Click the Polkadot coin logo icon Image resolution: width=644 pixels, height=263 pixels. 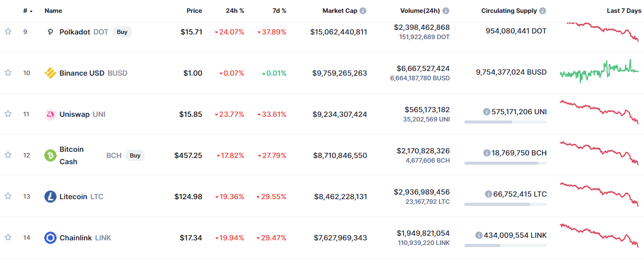point(50,32)
